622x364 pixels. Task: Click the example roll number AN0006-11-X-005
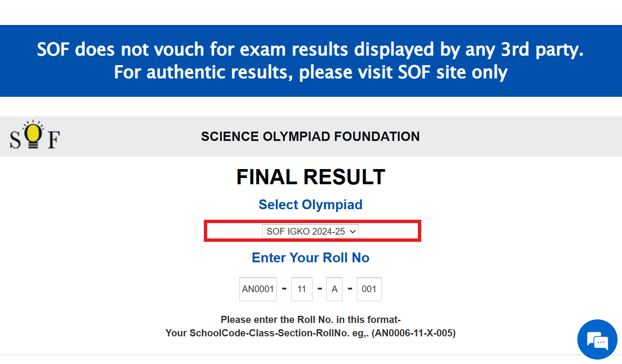[x=413, y=333]
